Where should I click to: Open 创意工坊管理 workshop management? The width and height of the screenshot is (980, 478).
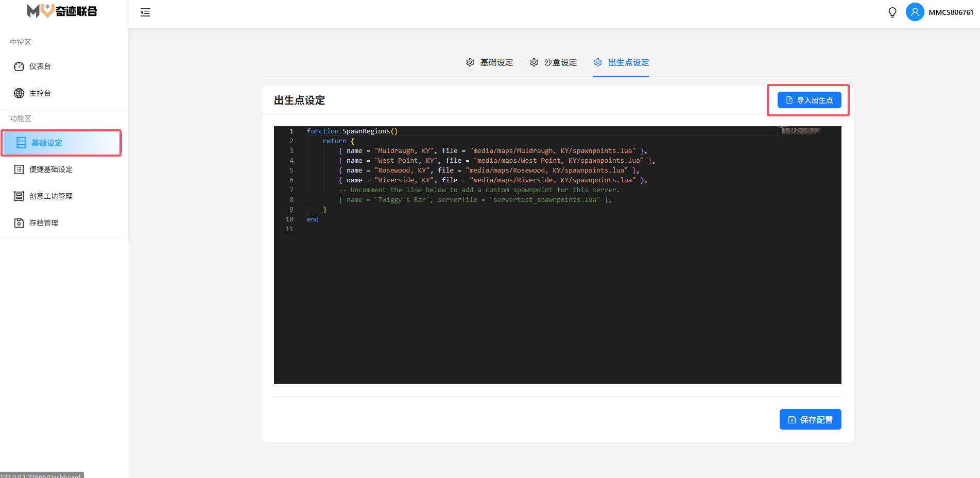pos(50,196)
